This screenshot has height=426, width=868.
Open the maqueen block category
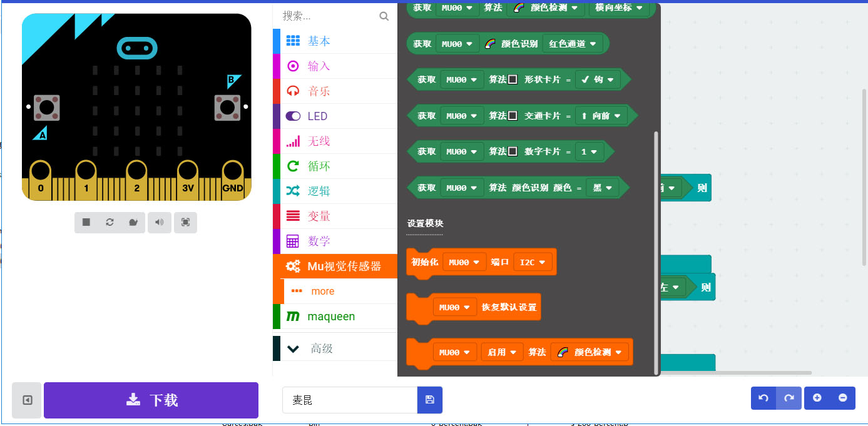(x=335, y=317)
